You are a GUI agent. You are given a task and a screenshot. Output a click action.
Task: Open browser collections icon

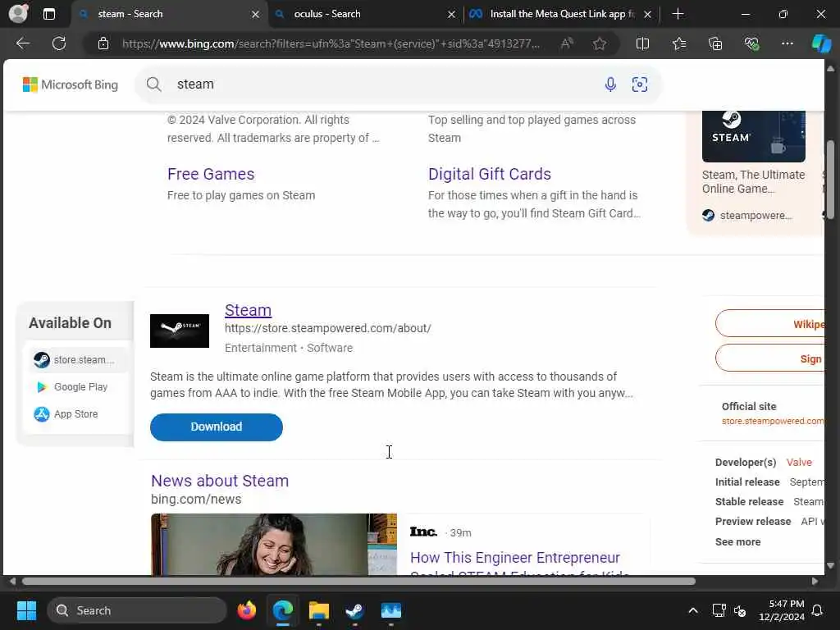715,43
